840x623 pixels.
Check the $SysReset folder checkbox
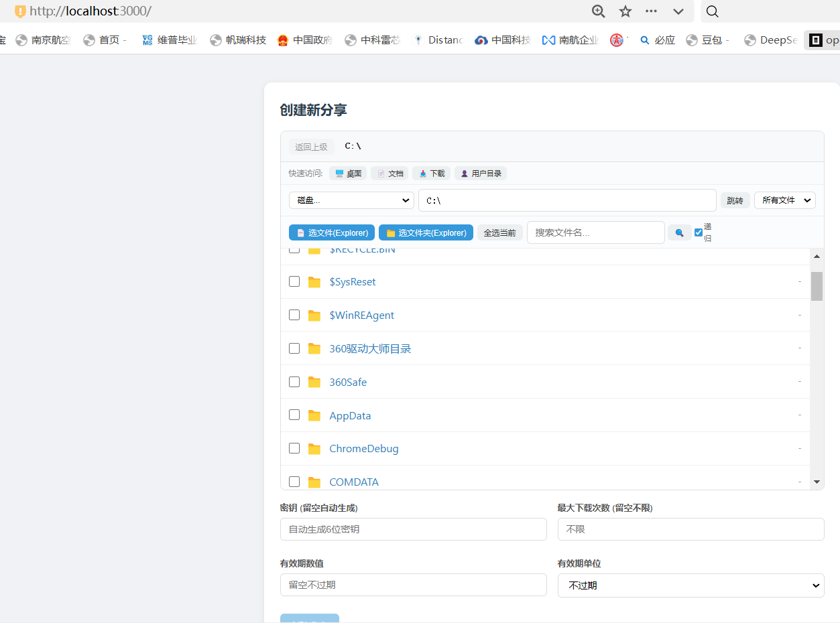[x=294, y=281]
